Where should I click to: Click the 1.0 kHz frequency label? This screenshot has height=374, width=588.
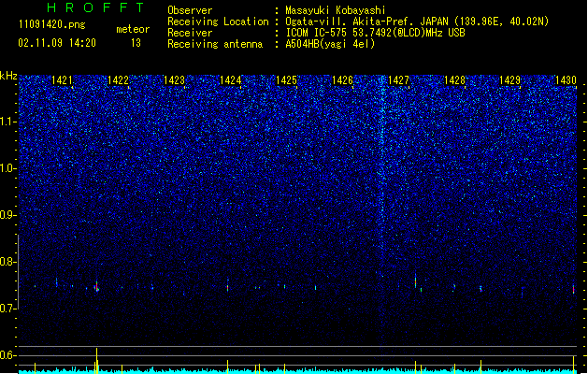tap(8, 168)
